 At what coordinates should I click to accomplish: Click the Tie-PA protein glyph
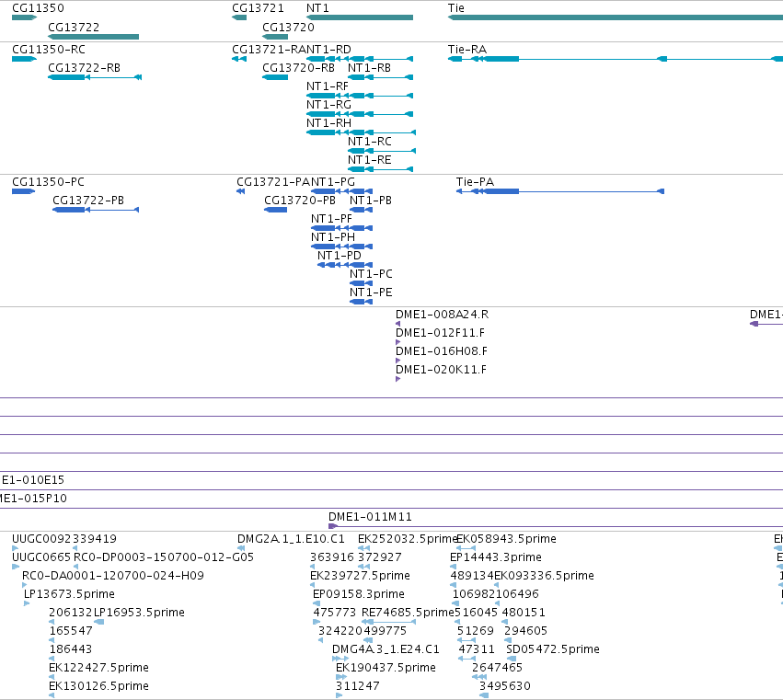point(560,191)
